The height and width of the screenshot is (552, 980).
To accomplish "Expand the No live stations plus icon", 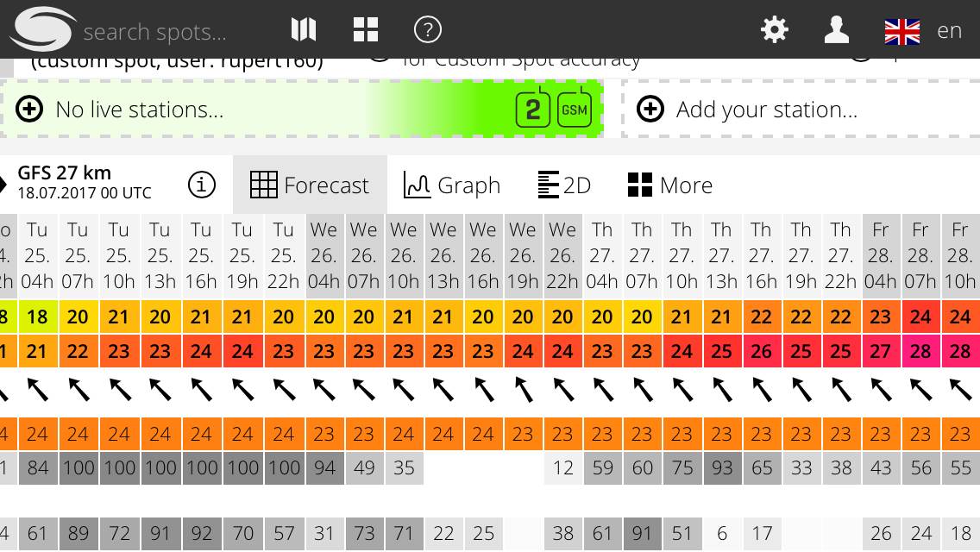I will [x=29, y=110].
